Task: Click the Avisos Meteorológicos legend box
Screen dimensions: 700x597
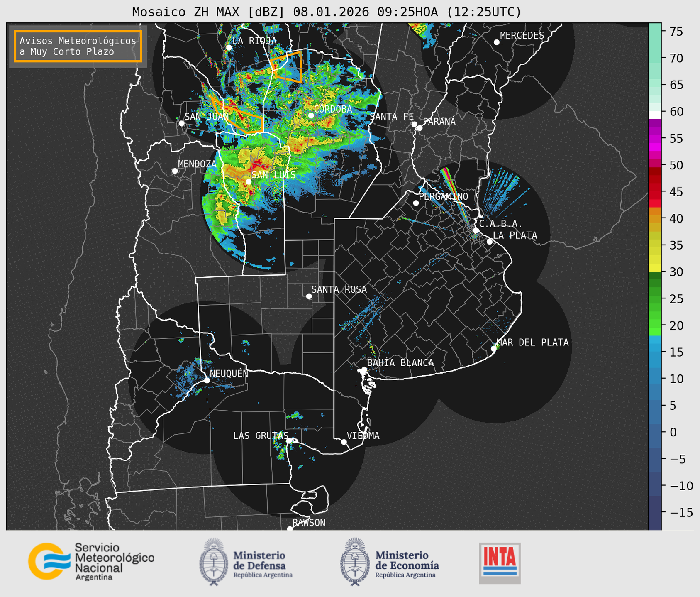Action: tap(78, 46)
